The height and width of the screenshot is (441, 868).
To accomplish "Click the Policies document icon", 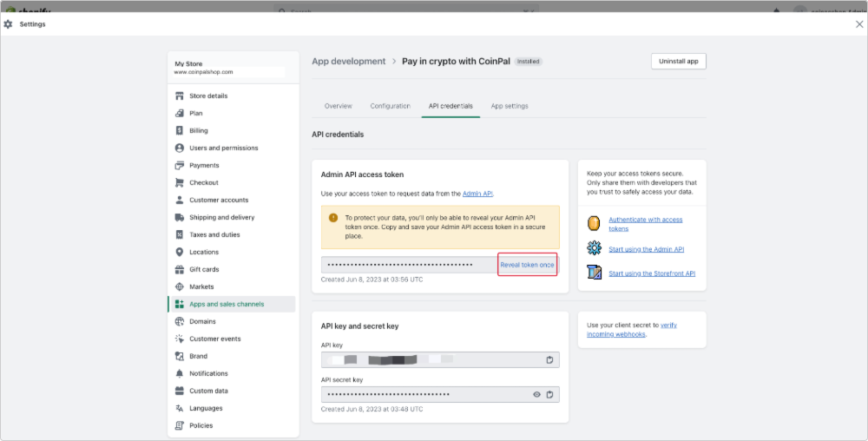I will [180, 425].
